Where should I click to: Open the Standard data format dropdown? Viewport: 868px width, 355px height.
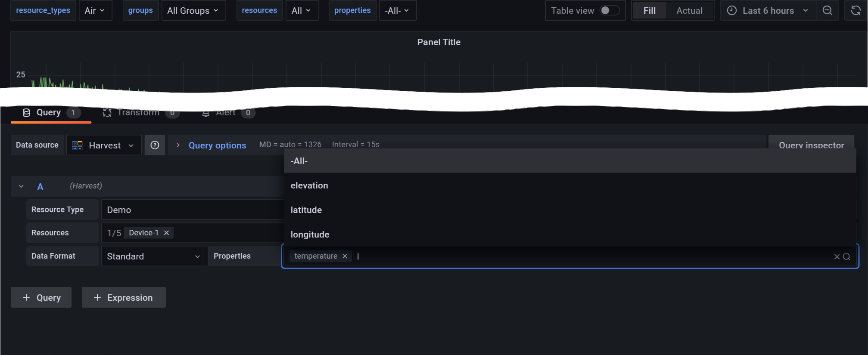click(154, 256)
